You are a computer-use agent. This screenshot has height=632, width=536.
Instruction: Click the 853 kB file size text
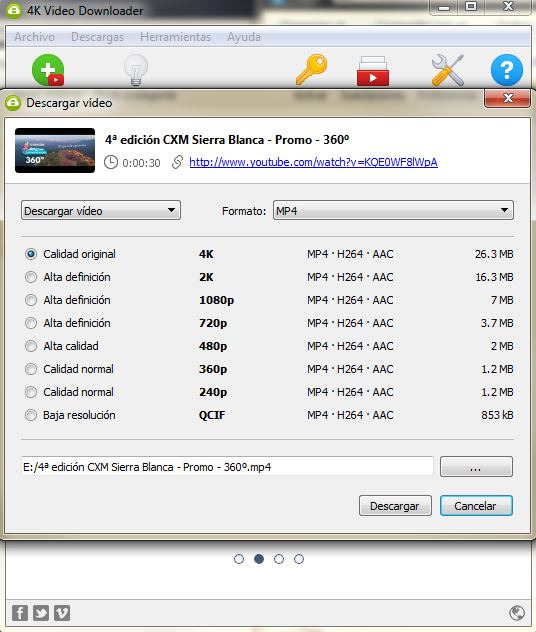(x=497, y=415)
